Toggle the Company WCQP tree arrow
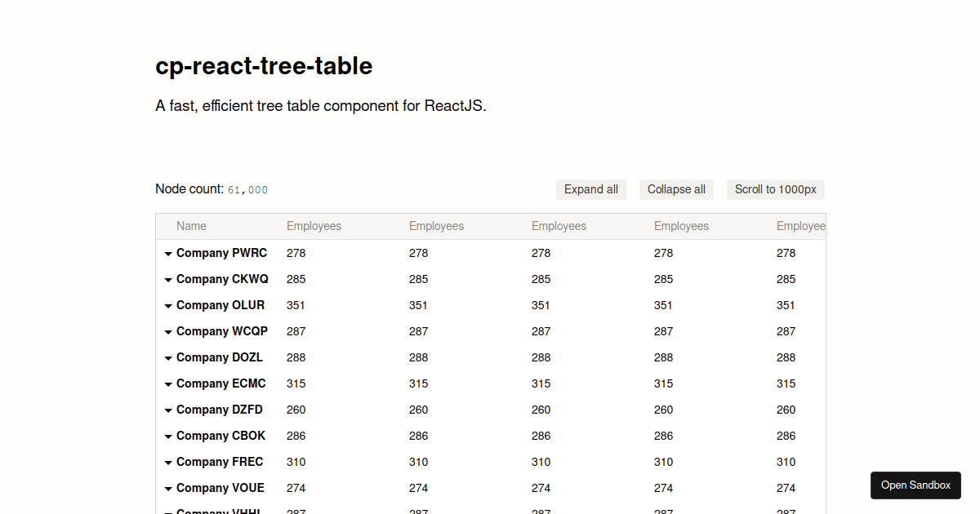This screenshot has width=980, height=514. point(169,331)
